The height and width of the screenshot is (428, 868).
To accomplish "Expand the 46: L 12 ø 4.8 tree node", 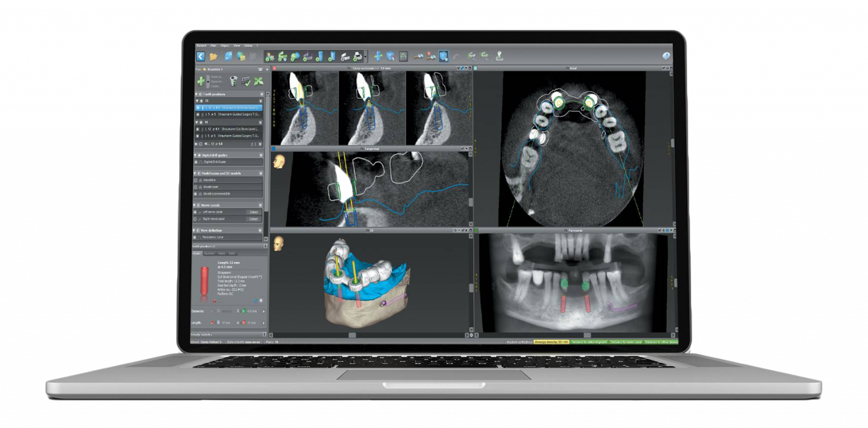I will (197, 143).
